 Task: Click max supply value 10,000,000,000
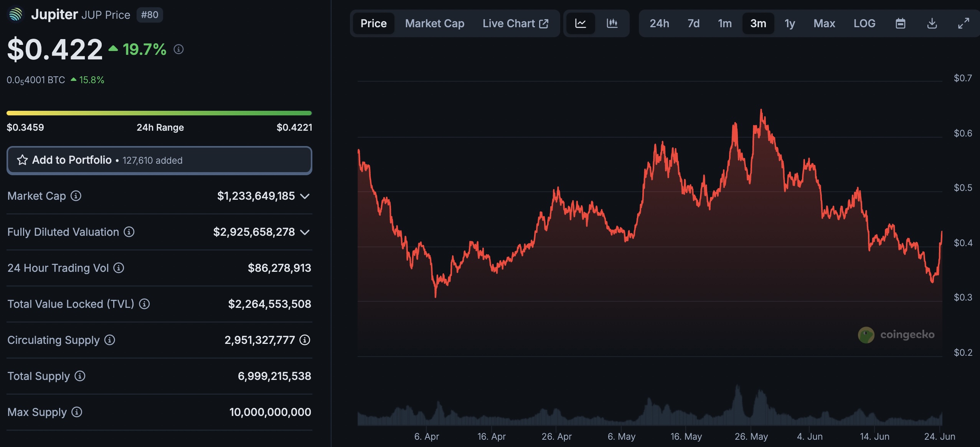[x=270, y=412]
